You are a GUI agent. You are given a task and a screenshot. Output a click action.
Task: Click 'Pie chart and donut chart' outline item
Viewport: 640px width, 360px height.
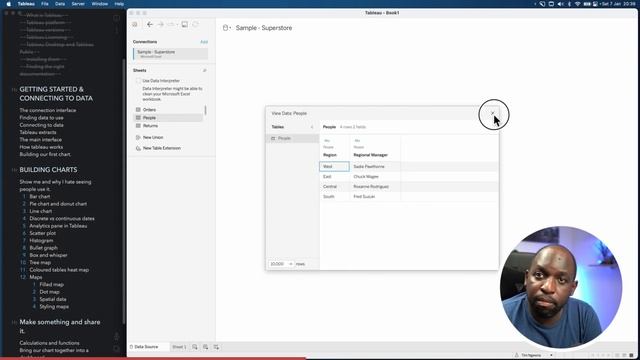(x=58, y=204)
